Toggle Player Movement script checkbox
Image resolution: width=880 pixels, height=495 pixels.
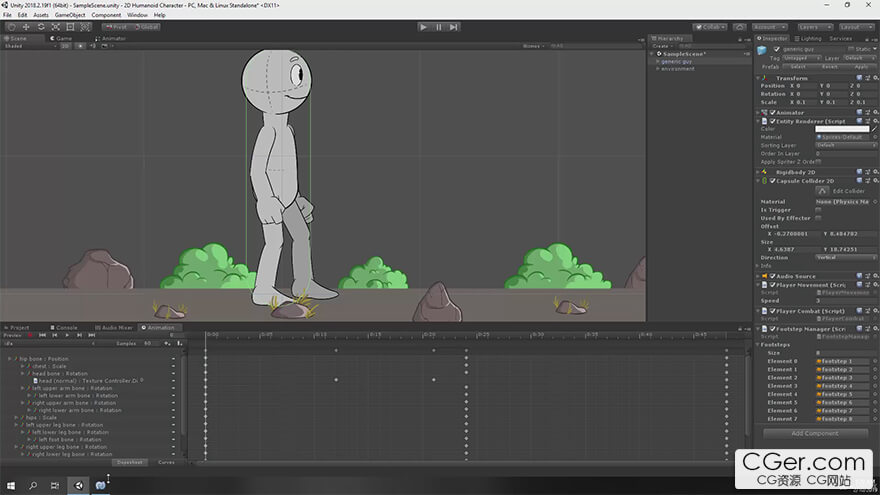coord(773,285)
